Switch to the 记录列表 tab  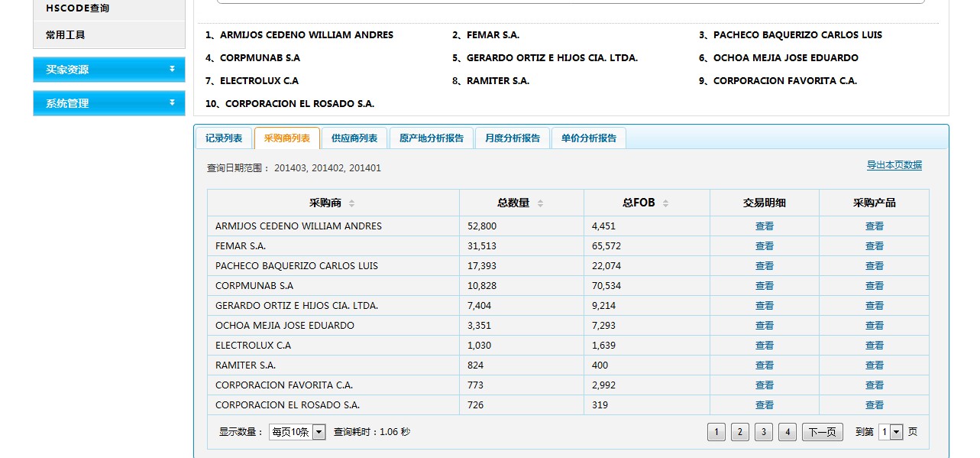[x=224, y=138]
